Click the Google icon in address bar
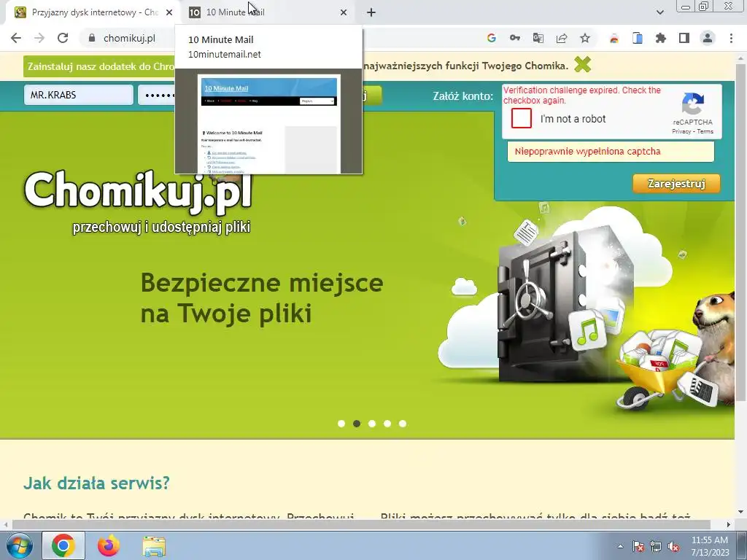This screenshot has width=747, height=560. [491, 38]
